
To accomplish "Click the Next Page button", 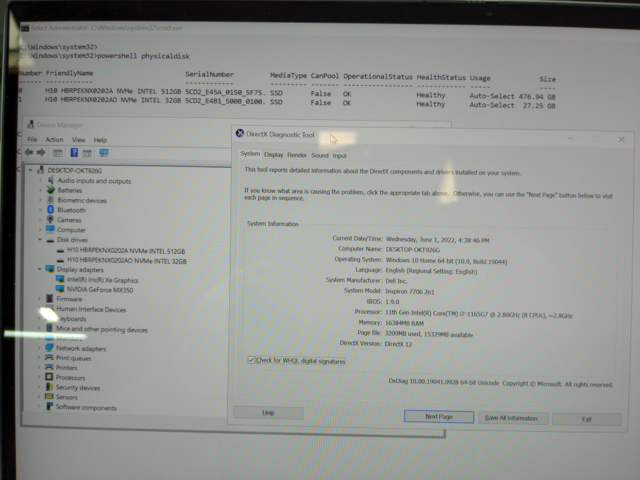I will click(x=438, y=416).
